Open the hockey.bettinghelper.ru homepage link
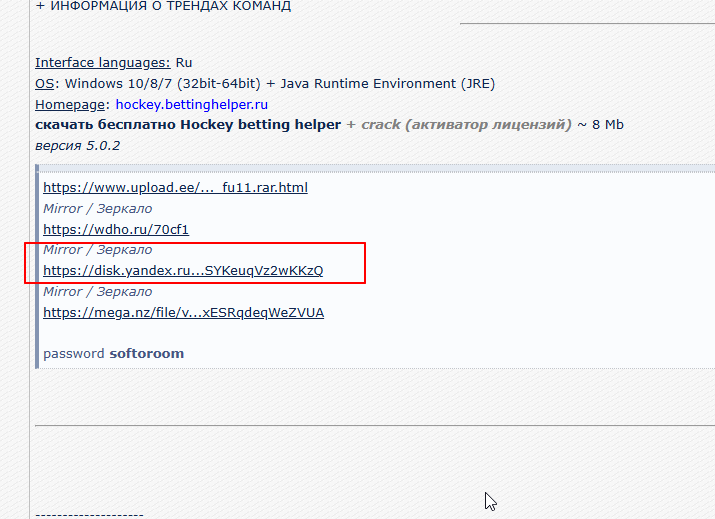 [x=192, y=105]
